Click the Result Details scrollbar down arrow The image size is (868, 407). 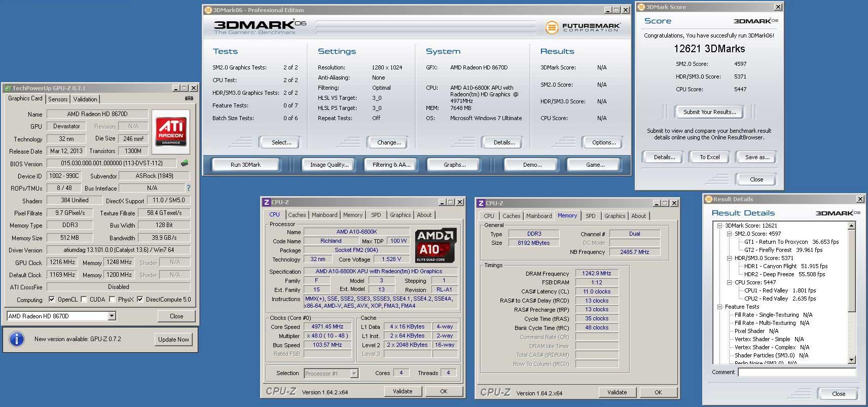coord(852,360)
